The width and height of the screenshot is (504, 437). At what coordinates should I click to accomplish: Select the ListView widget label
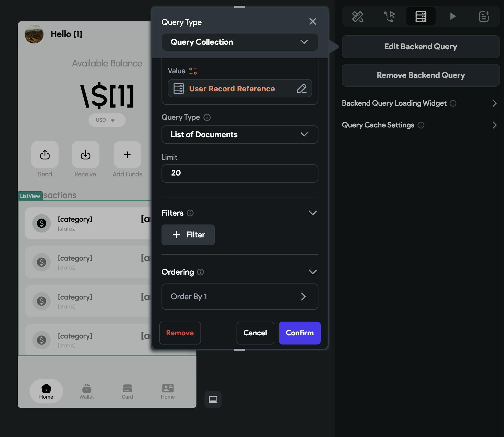[30, 196]
